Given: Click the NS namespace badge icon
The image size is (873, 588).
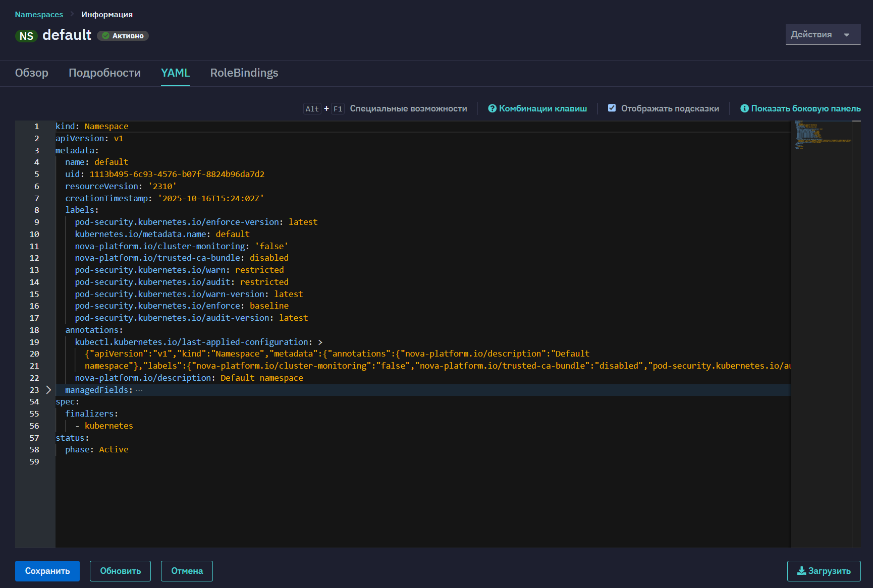Looking at the screenshot, I should click(26, 36).
